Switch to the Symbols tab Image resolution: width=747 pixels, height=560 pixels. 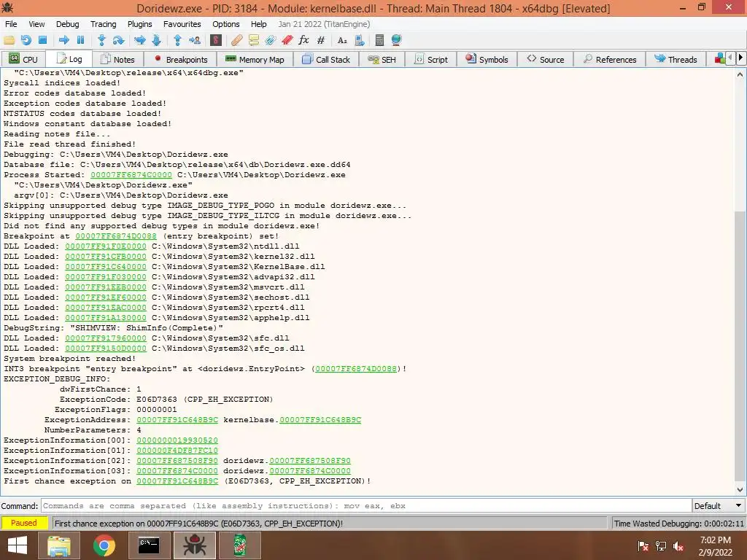487,60
